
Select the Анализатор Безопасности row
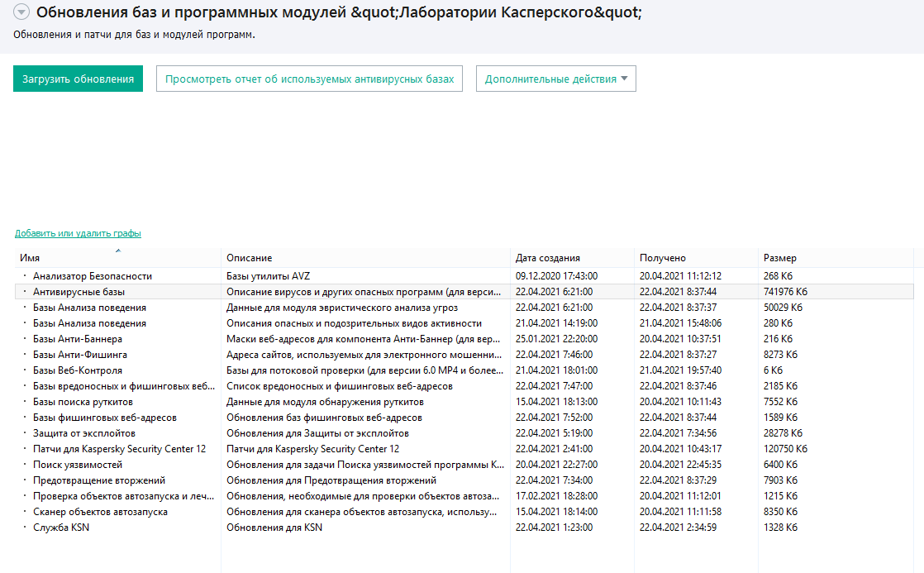(x=464, y=276)
